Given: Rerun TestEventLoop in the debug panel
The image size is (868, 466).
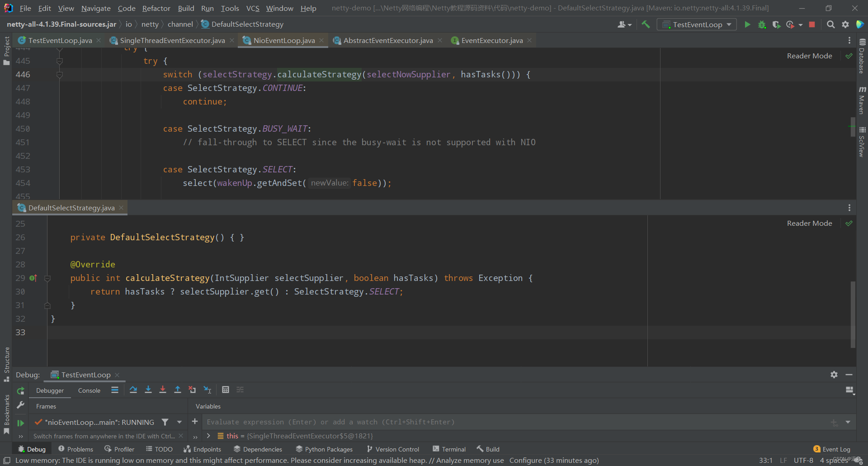Looking at the screenshot, I should 20,390.
